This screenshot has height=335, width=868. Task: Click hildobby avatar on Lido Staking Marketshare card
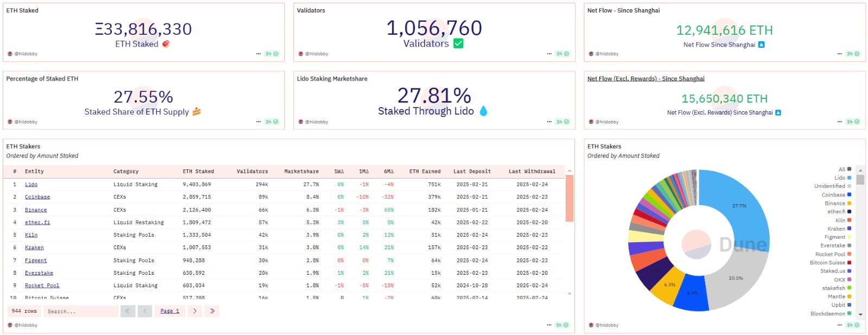(301, 122)
